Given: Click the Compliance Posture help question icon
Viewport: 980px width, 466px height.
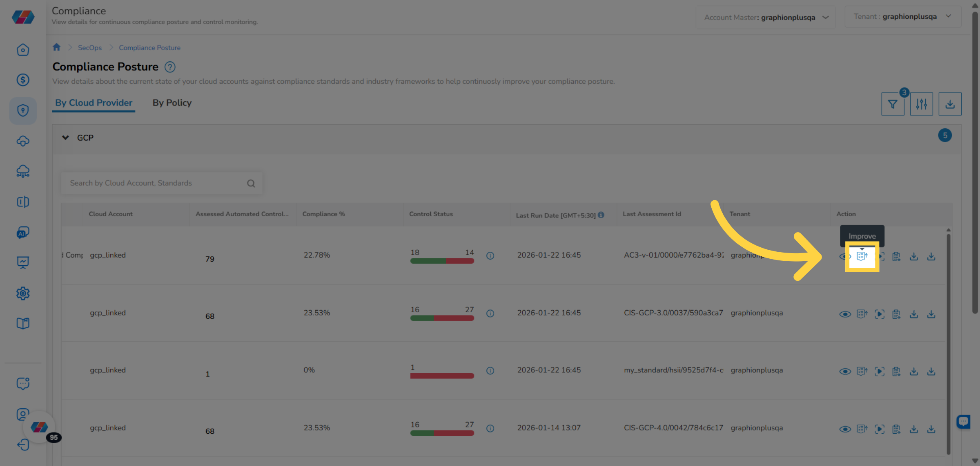Looking at the screenshot, I should click(x=170, y=67).
